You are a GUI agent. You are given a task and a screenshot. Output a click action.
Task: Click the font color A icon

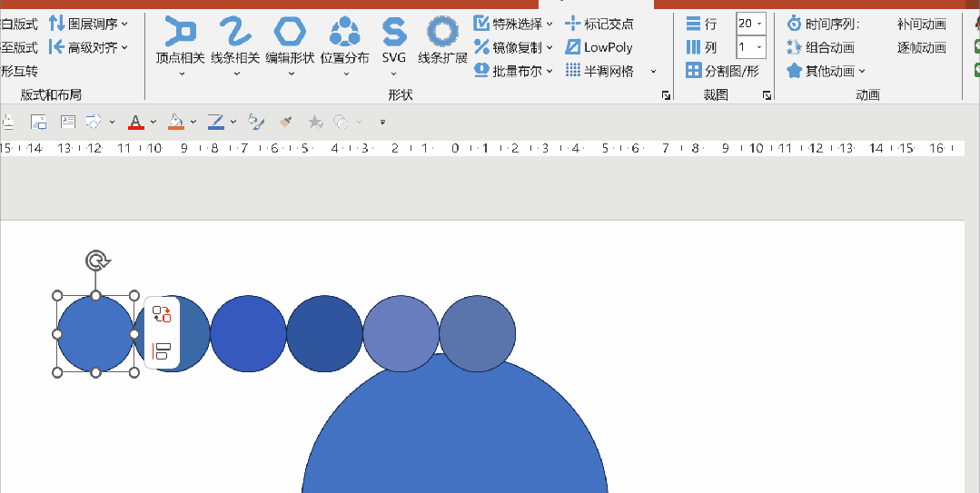click(135, 122)
